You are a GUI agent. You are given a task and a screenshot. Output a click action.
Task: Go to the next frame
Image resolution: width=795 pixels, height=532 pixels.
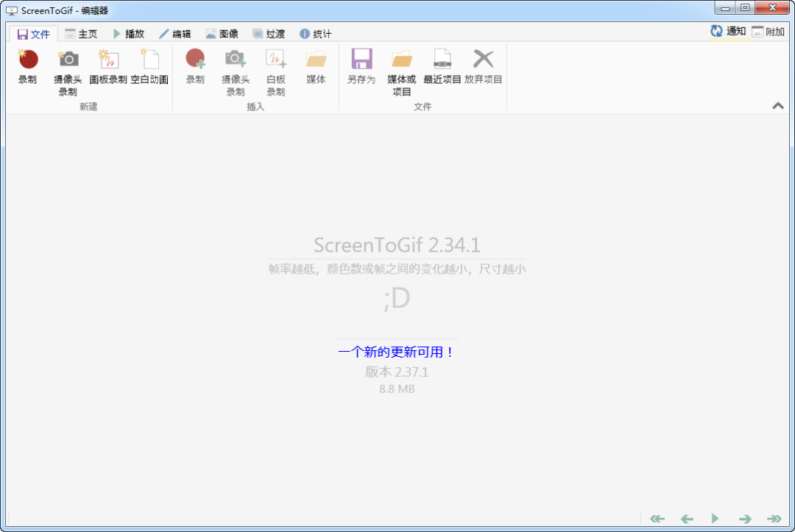pos(745,518)
